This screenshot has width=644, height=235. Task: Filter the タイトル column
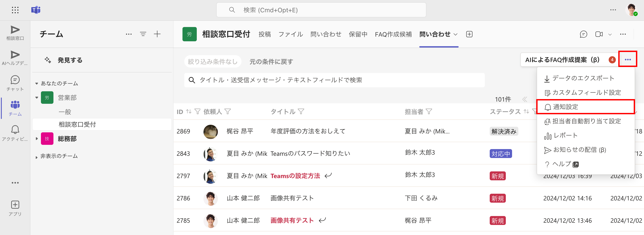(x=301, y=111)
